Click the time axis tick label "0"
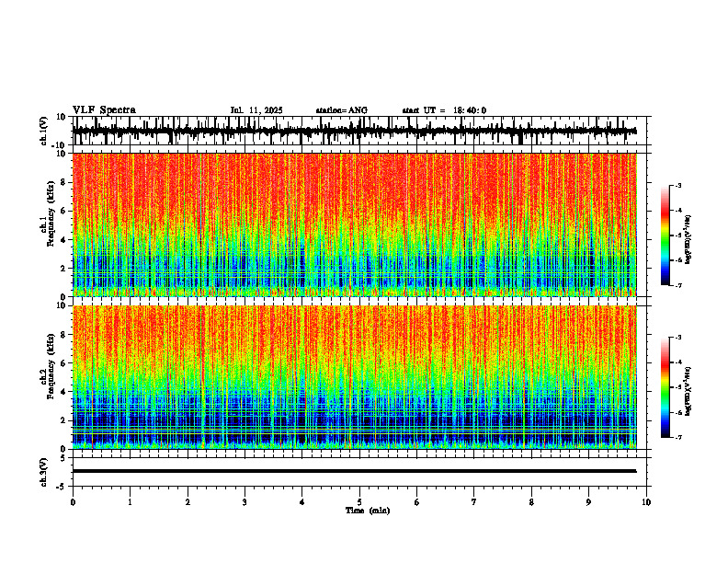 (73, 502)
